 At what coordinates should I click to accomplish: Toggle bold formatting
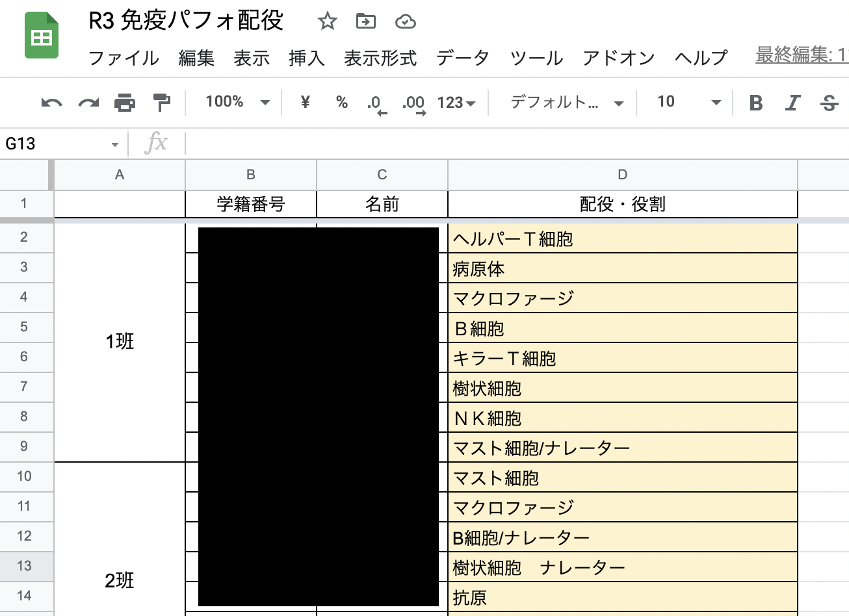pyautogui.click(x=755, y=103)
